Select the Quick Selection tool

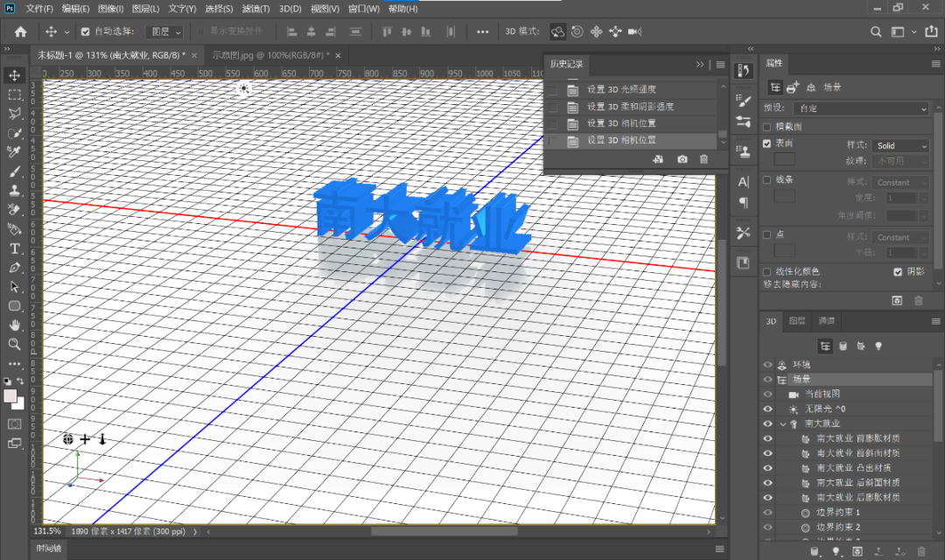pos(15,133)
